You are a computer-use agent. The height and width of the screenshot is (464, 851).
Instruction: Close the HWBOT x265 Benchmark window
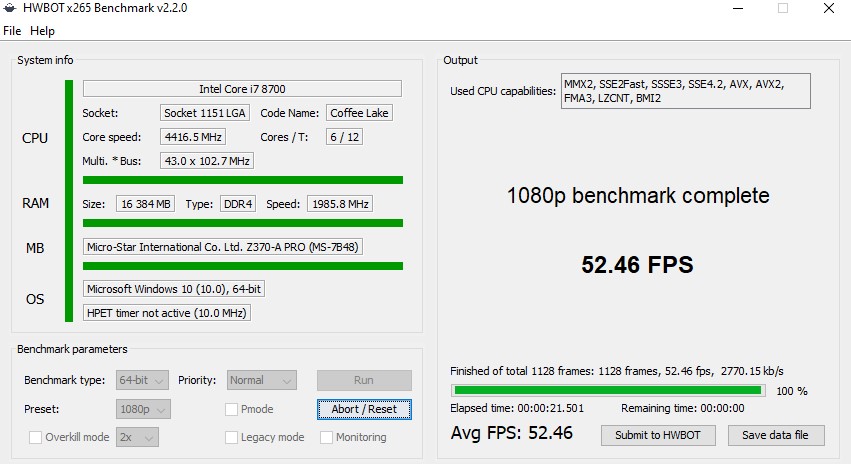point(829,8)
